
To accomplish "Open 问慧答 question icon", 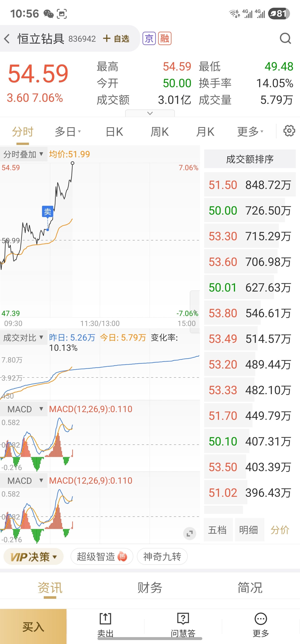I will point(183,619).
